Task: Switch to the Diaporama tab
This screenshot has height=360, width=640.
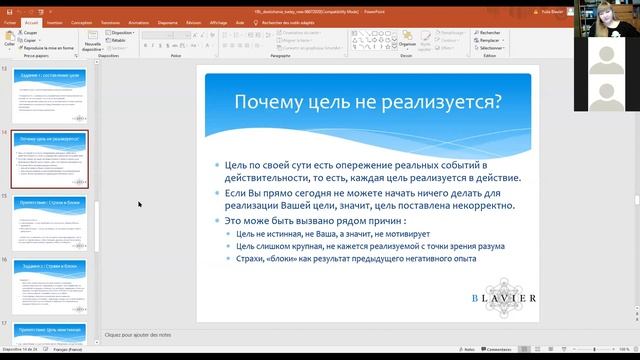Action: click(168, 23)
